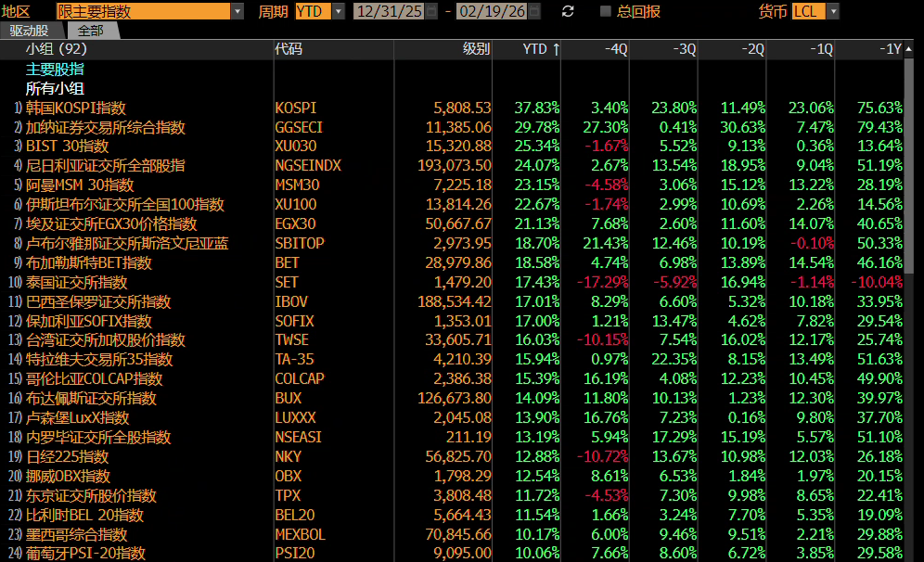Open the 周期 YTD period dropdown
924x562 pixels.
coord(339,11)
